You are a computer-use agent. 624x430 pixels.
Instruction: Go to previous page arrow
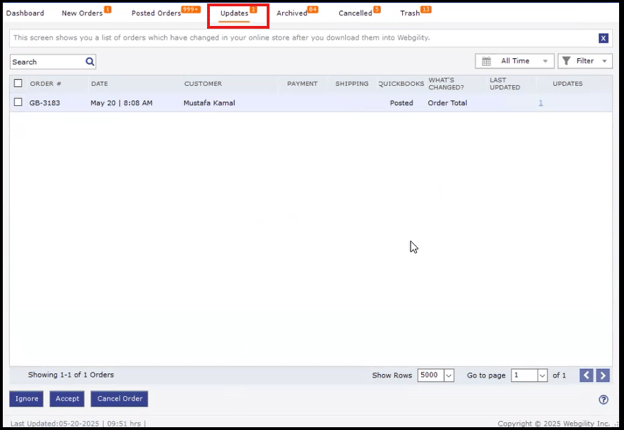[586, 375]
